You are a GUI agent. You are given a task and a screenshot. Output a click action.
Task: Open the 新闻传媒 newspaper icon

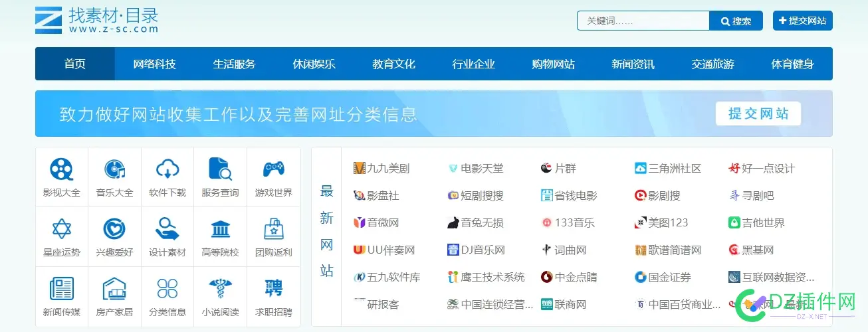tap(62, 289)
